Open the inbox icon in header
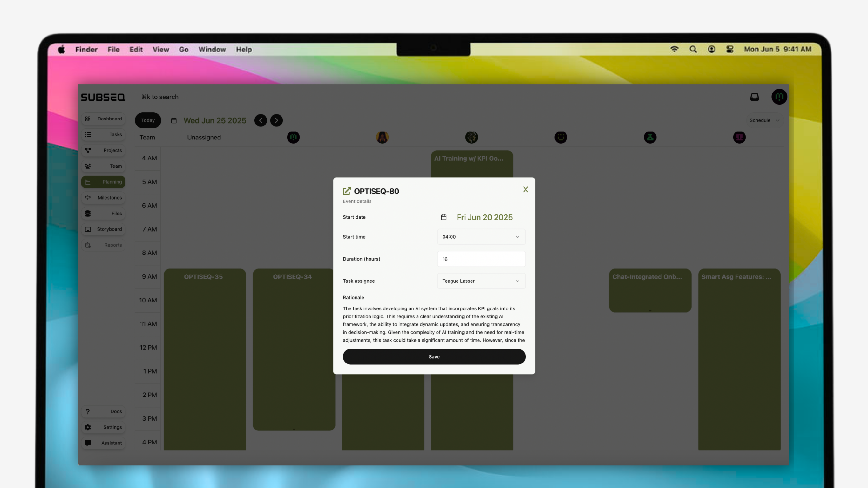The width and height of the screenshot is (868, 488). [755, 97]
